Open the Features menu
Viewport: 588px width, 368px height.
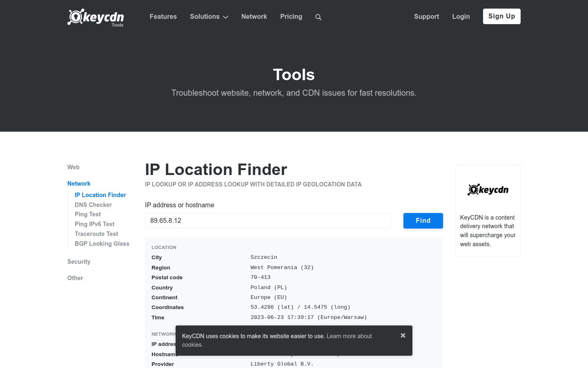tap(163, 17)
